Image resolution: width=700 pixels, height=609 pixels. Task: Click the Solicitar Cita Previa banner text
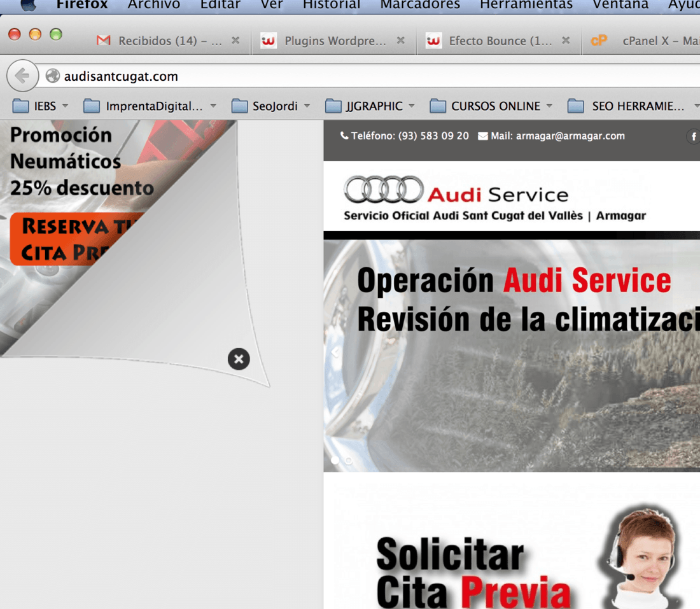pos(473,573)
